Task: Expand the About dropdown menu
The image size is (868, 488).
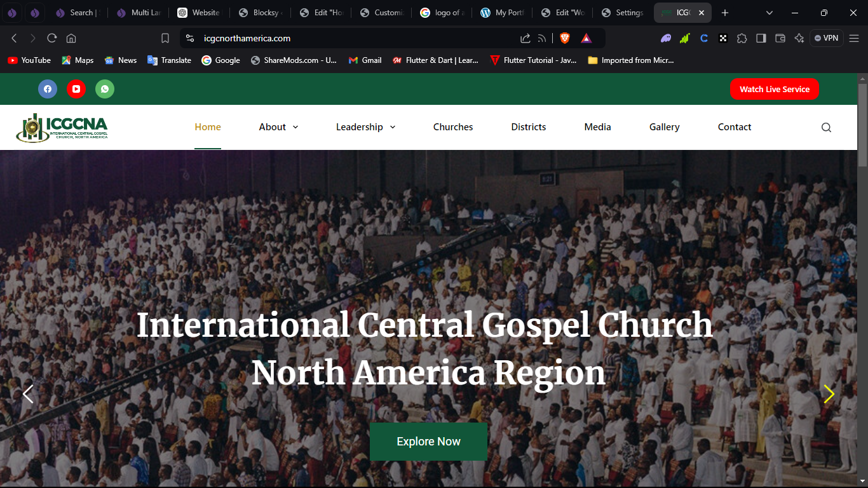Action: click(x=278, y=127)
